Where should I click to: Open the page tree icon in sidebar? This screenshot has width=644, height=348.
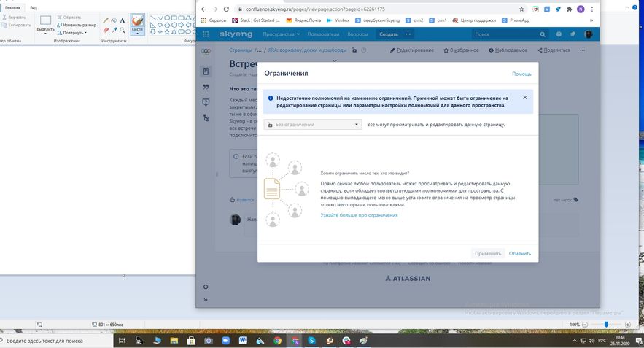point(206,118)
